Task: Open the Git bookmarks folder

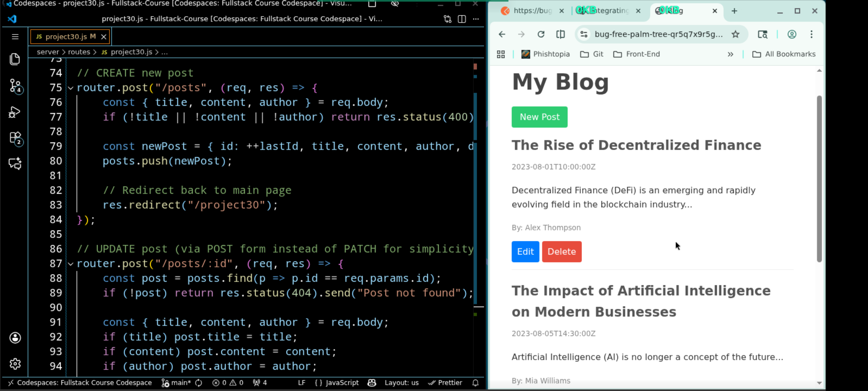Action: 592,54
